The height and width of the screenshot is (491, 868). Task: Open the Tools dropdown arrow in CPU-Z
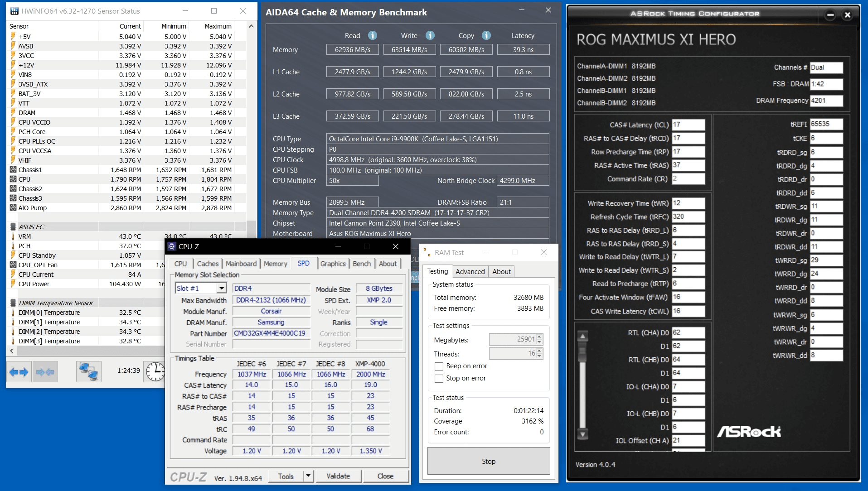pyautogui.click(x=308, y=476)
